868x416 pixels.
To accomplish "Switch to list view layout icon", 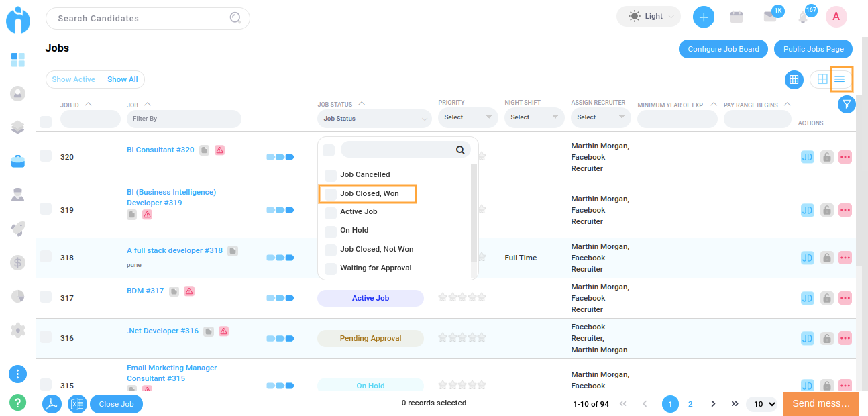I will tap(840, 79).
